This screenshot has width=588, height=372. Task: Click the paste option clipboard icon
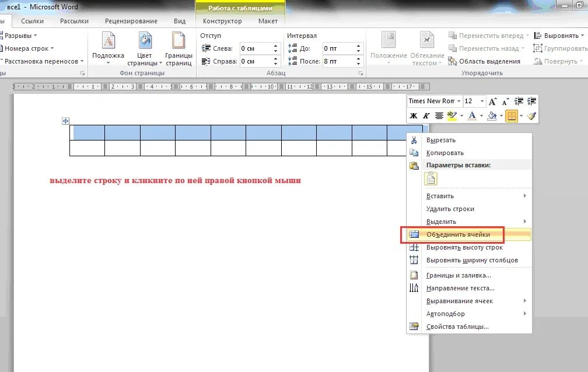(430, 178)
